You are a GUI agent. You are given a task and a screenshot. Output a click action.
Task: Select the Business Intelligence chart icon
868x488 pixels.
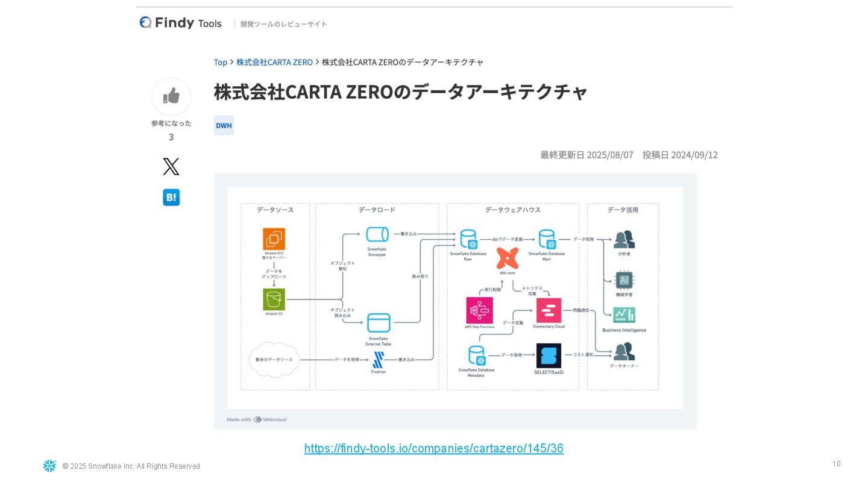click(x=624, y=316)
